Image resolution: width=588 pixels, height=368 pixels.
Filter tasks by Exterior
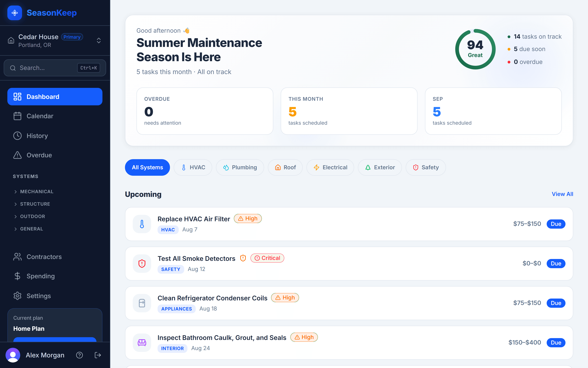(x=380, y=167)
